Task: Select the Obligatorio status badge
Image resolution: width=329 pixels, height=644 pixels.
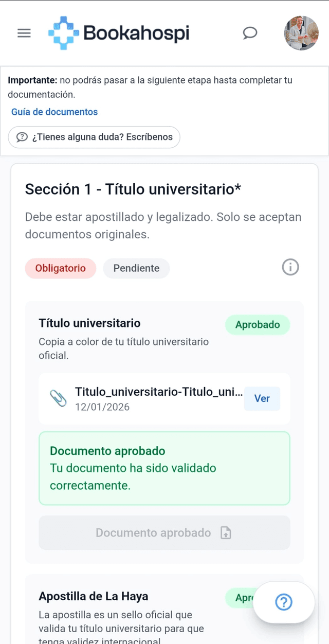Action: point(60,268)
